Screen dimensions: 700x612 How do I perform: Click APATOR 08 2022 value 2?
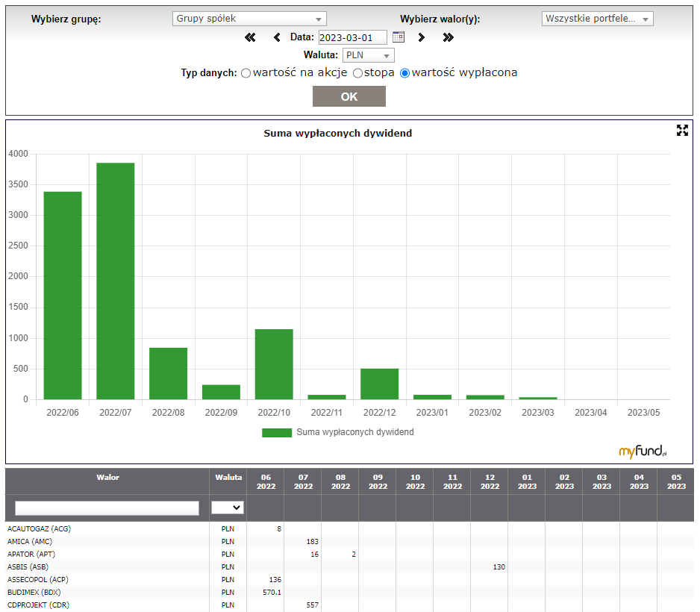coord(354,555)
